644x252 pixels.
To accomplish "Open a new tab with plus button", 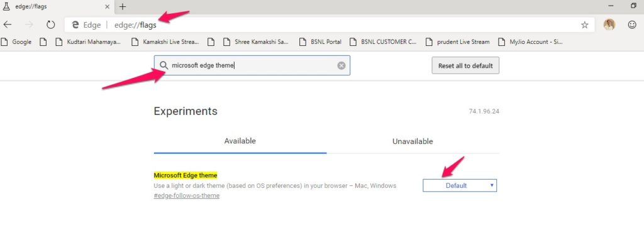I will (x=123, y=6).
